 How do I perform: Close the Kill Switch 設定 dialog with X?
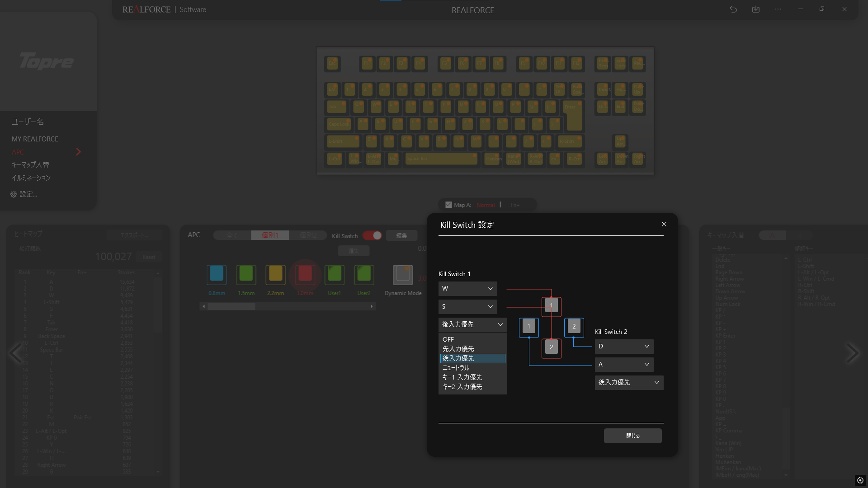coord(664,224)
